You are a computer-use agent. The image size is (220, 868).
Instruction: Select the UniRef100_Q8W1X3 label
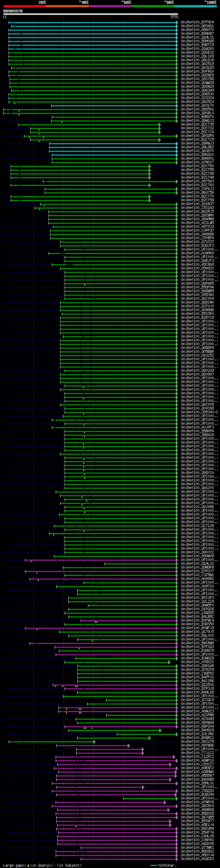197,121
